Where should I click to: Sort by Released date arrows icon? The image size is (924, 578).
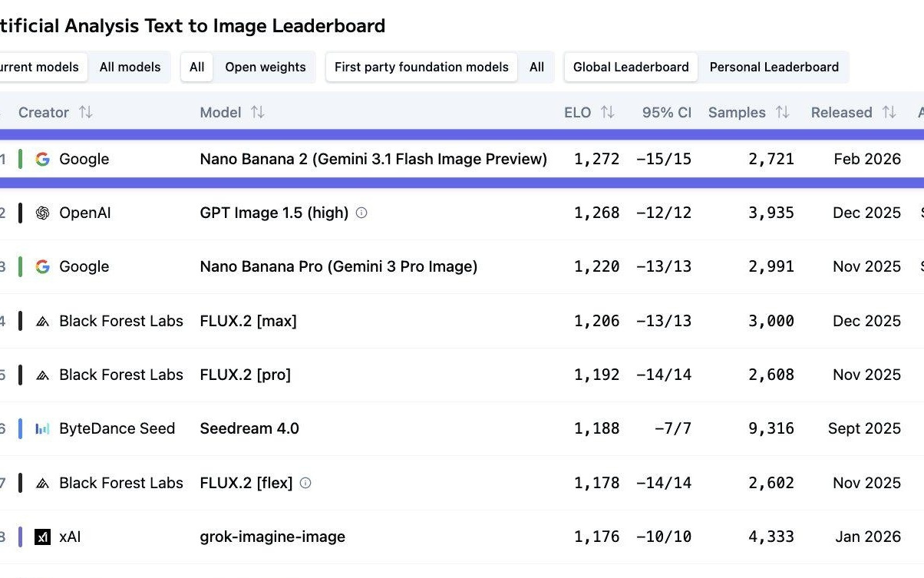pos(889,113)
